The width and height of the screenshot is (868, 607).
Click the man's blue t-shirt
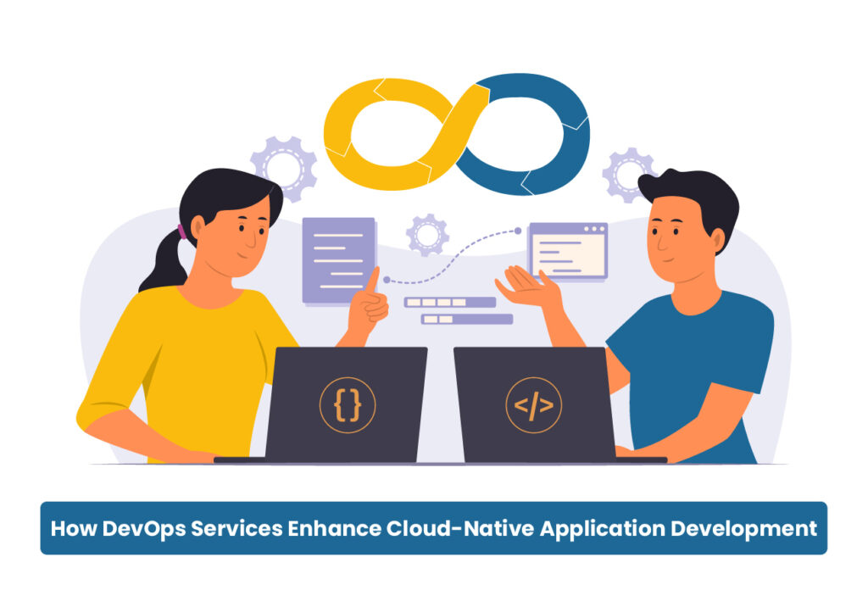point(695,356)
